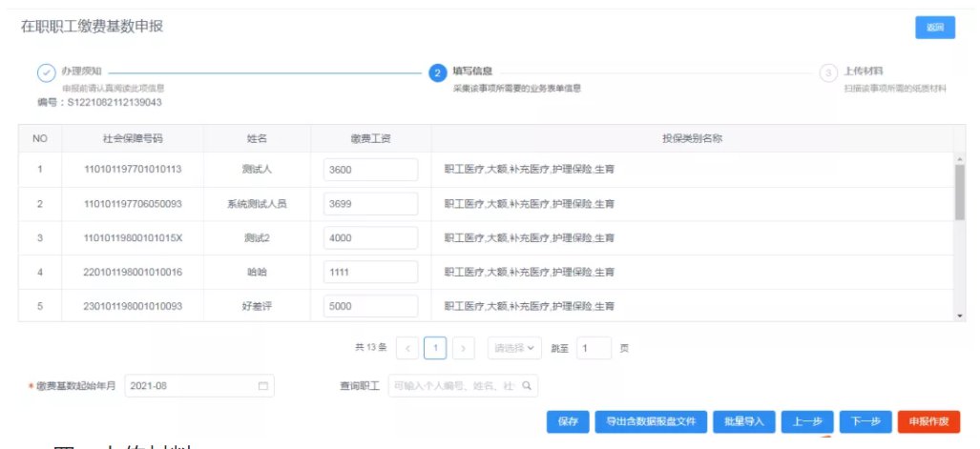
Task: Click the 批量导入 button
Action: point(743,421)
